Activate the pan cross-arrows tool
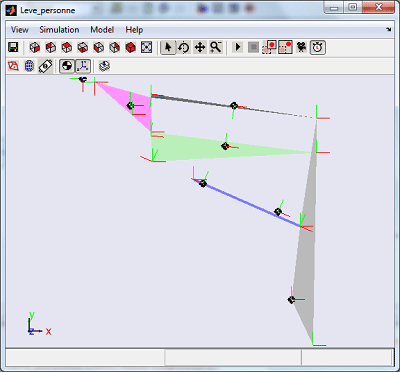 coord(200,47)
